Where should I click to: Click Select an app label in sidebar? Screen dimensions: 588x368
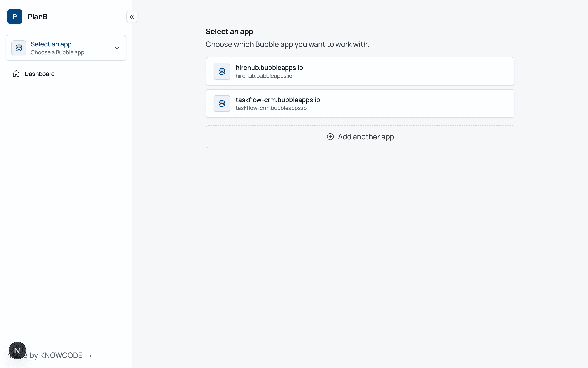tap(51, 44)
